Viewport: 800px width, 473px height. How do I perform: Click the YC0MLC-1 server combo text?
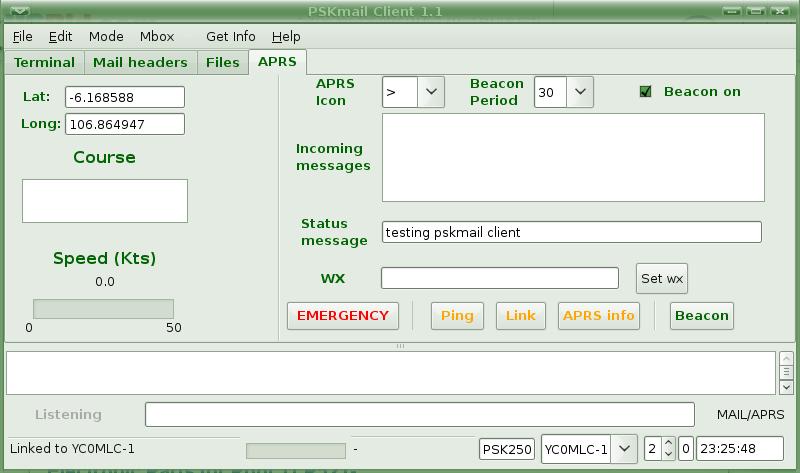click(x=576, y=449)
